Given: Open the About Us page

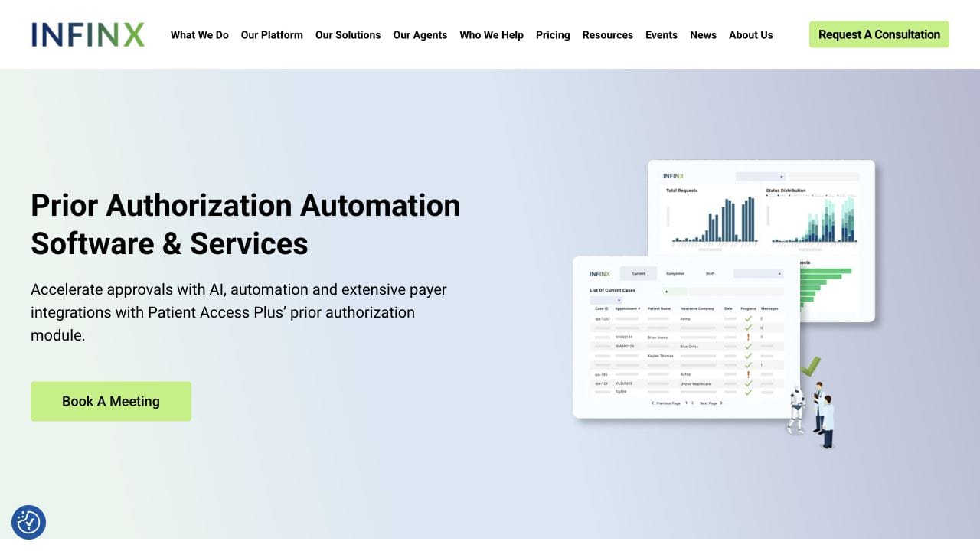Looking at the screenshot, I should click(751, 35).
